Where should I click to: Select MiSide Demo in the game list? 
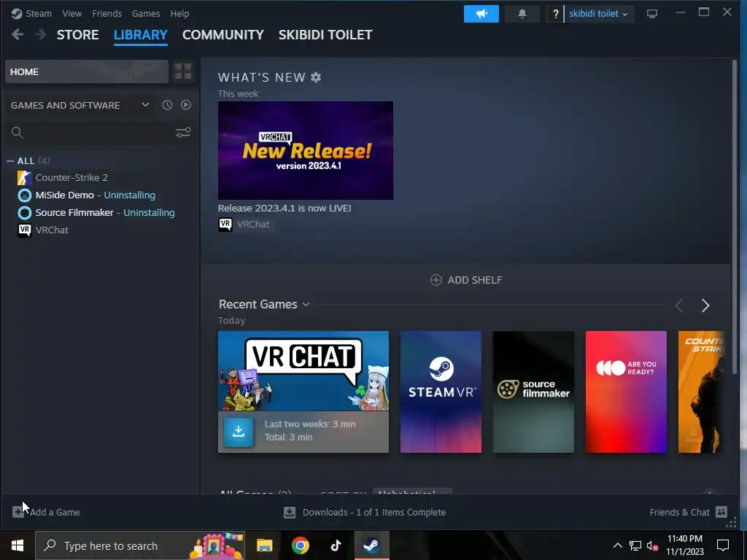[x=65, y=195]
